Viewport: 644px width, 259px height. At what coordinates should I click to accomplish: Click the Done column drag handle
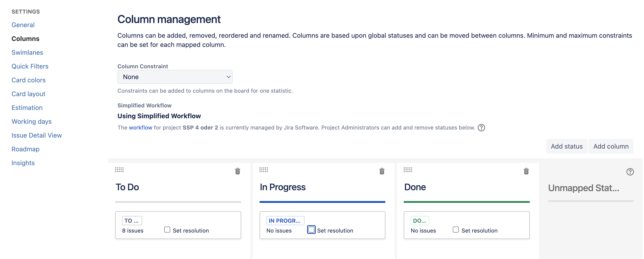coord(408,170)
